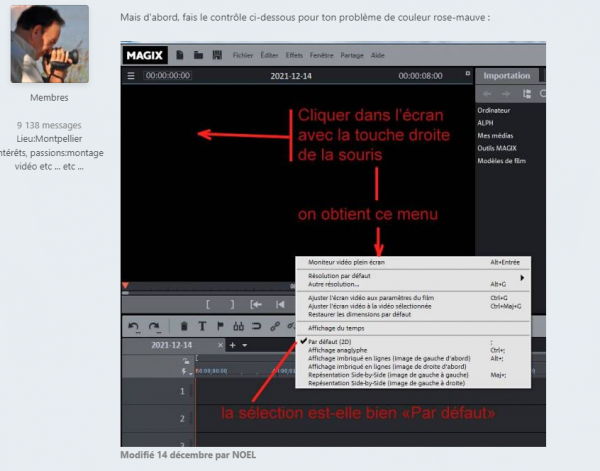Switch to the Importation tab
The image size is (600, 471).
[507, 76]
